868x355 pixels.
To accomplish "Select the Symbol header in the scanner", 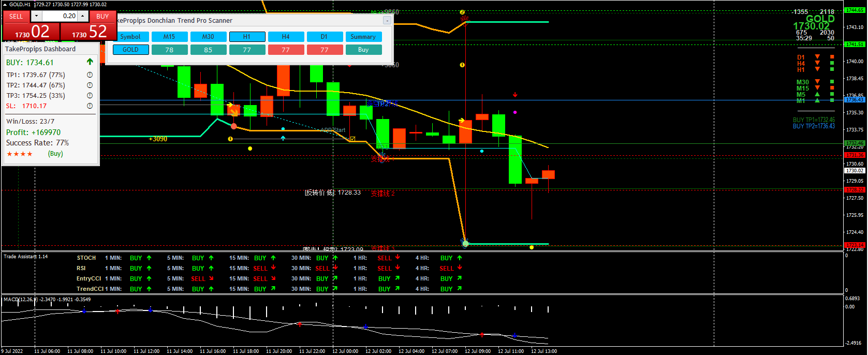I will 130,37.
